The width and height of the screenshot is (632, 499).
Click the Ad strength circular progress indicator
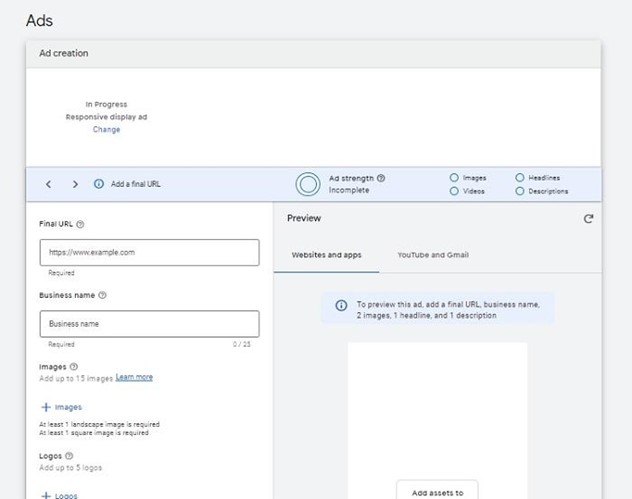coord(308,184)
